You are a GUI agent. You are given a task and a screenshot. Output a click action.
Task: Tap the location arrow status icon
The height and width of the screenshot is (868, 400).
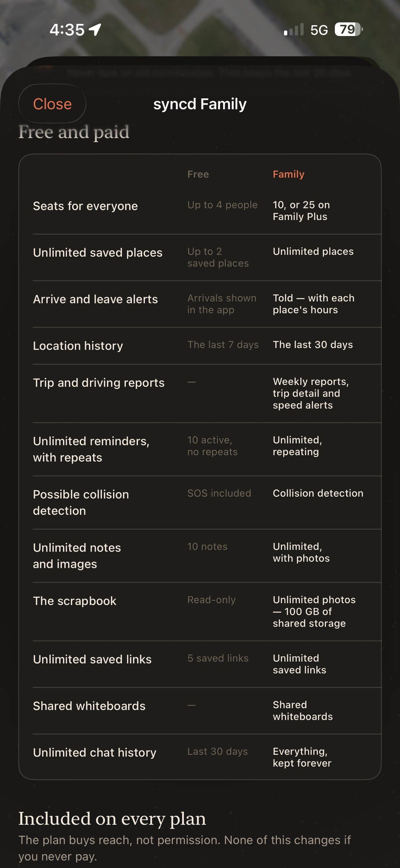[x=95, y=30]
